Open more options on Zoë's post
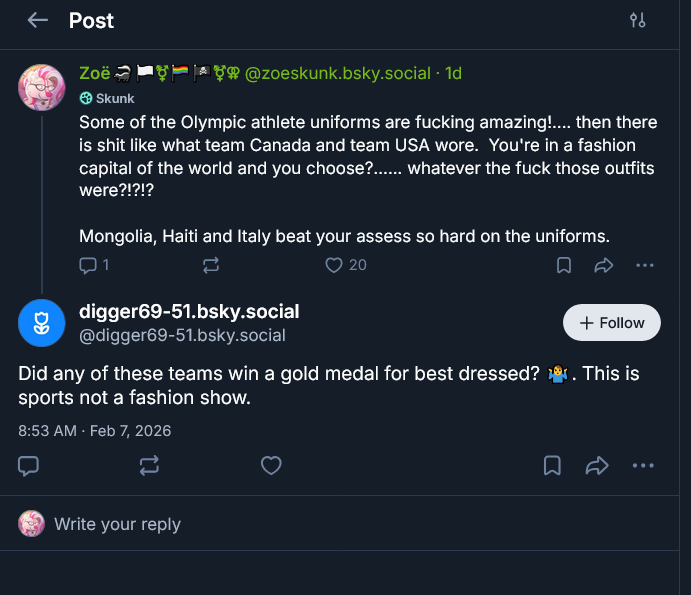Viewport: 691px width, 595px height. click(645, 265)
